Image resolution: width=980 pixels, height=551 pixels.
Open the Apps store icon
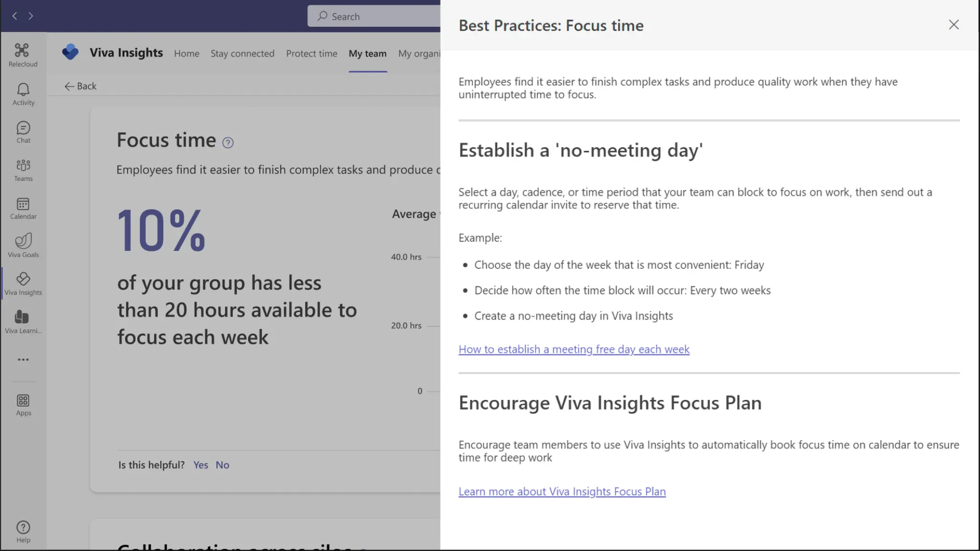click(23, 405)
